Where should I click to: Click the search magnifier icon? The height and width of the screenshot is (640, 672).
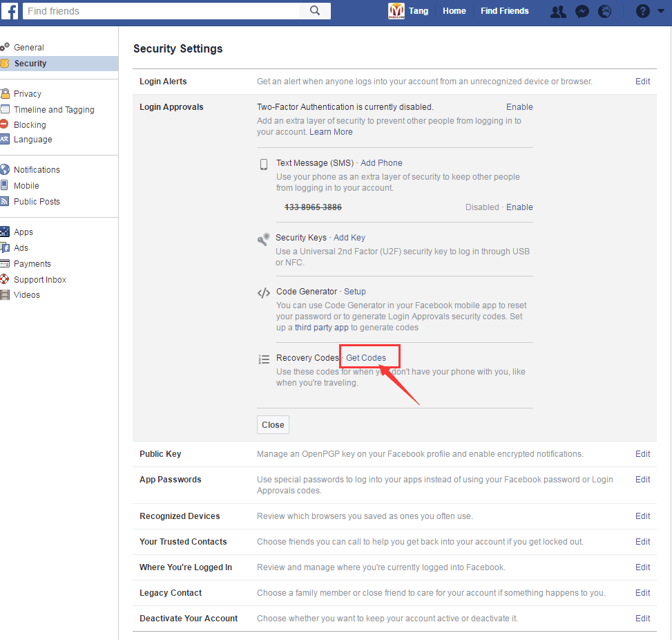click(315, 11)
